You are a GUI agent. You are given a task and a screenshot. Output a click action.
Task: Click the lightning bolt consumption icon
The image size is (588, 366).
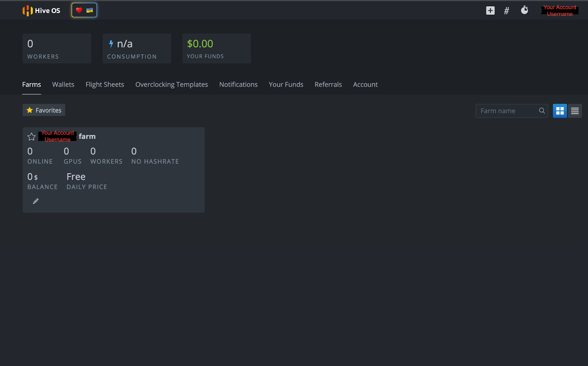(x=111, y=44)
